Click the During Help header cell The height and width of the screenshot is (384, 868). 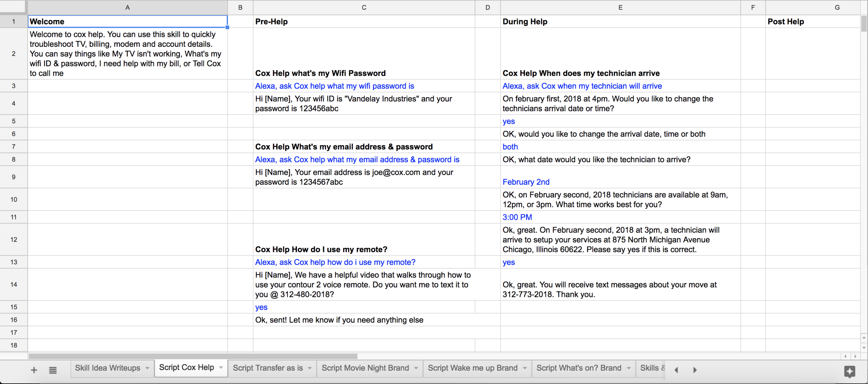click(x=620, y=22)
